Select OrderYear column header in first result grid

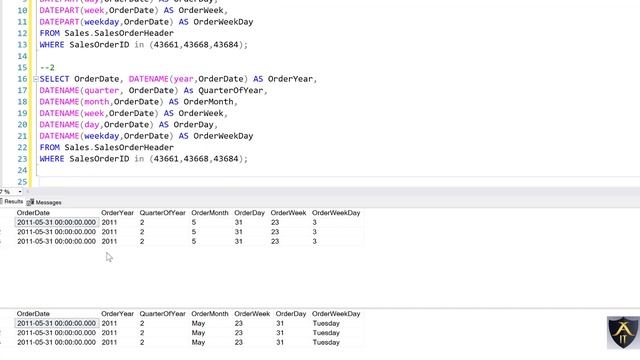(117, 213)
